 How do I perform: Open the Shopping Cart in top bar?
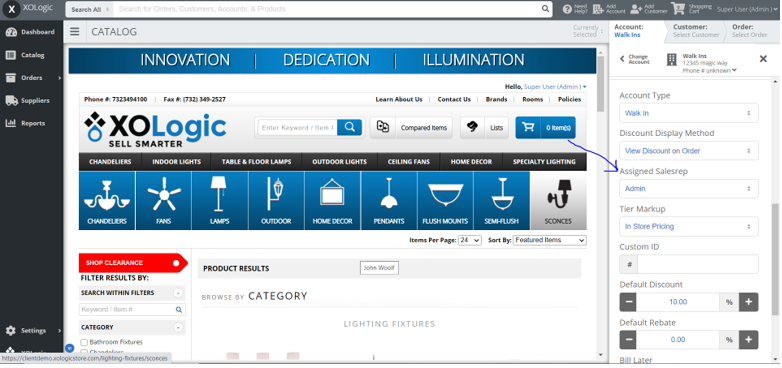point(692,9)
